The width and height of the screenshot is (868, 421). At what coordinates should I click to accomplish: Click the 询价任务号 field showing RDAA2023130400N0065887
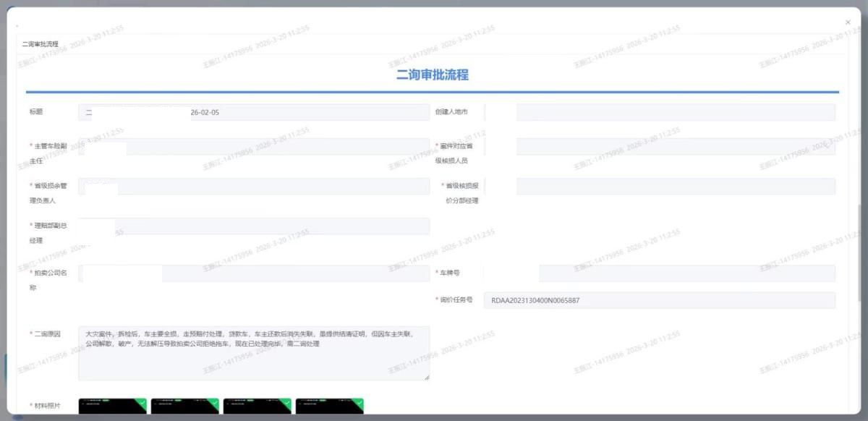click(660, 300)
